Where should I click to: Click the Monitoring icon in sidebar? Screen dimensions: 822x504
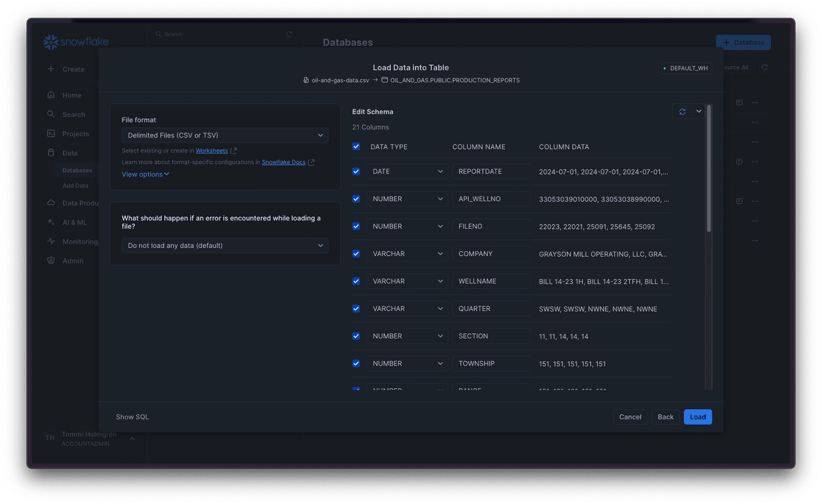point(51,241)
